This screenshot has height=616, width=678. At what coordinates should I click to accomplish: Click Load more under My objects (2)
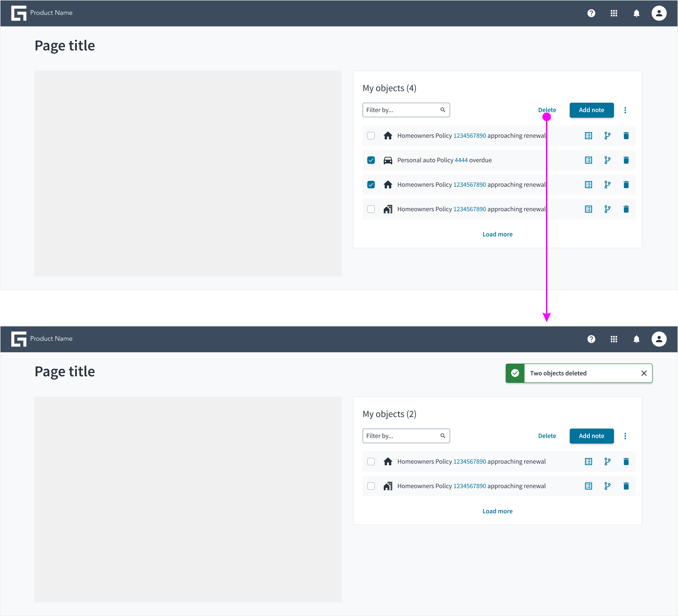point(497,511)
